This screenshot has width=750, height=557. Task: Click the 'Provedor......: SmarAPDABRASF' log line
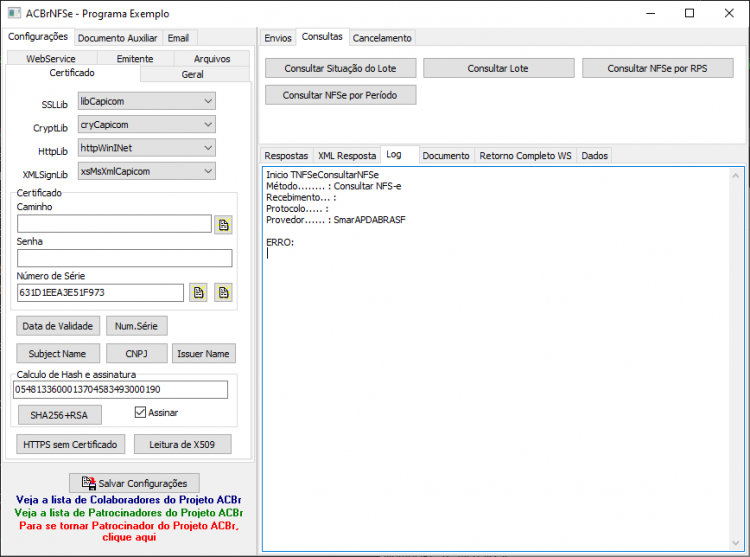point(336,220)
